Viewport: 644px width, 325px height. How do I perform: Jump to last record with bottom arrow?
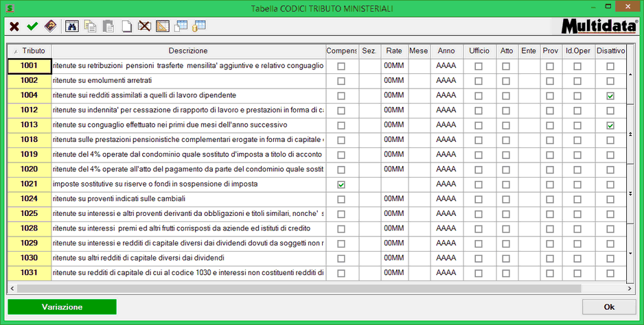(x=631, y=253)
